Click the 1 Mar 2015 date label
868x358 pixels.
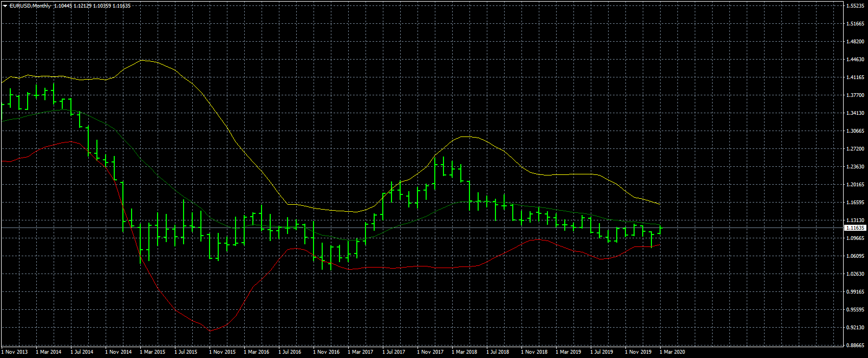pyautogui.click(x=153, y=352)
